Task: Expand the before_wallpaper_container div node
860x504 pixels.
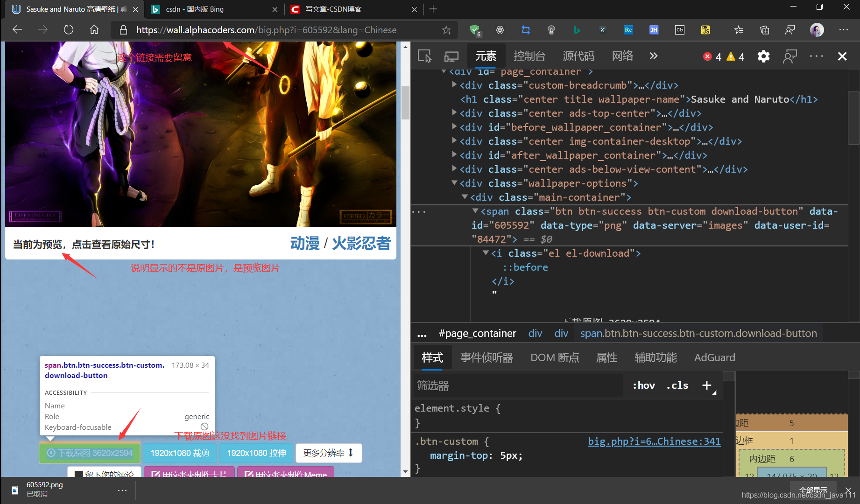Action: pos(454,127)
